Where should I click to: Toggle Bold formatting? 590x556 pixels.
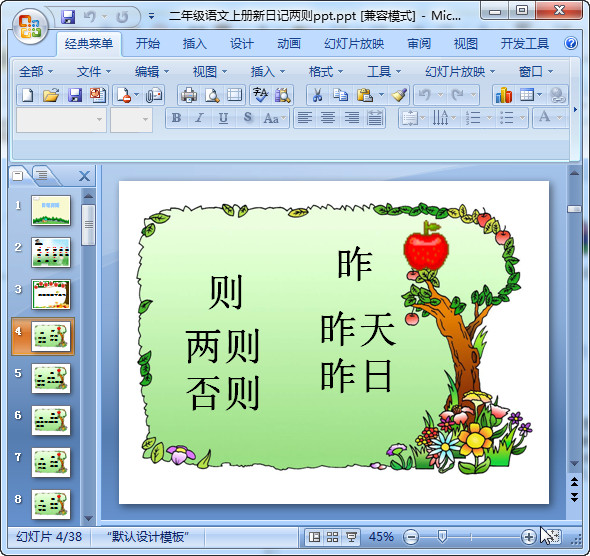tap(176, 118)
